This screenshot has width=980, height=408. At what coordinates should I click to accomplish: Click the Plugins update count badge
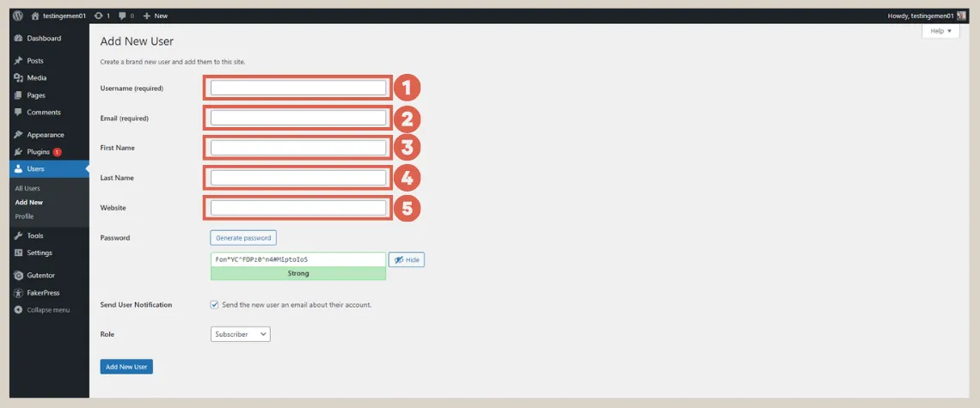point(57,152)
